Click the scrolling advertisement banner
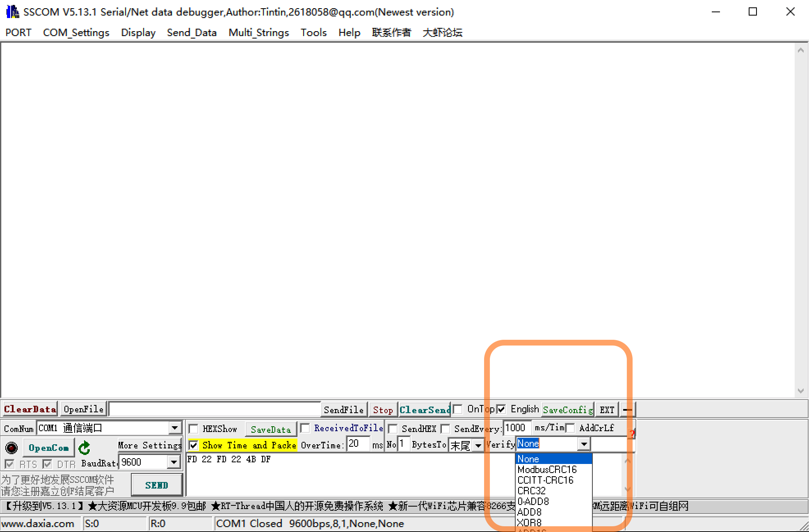 click(404, 506)
